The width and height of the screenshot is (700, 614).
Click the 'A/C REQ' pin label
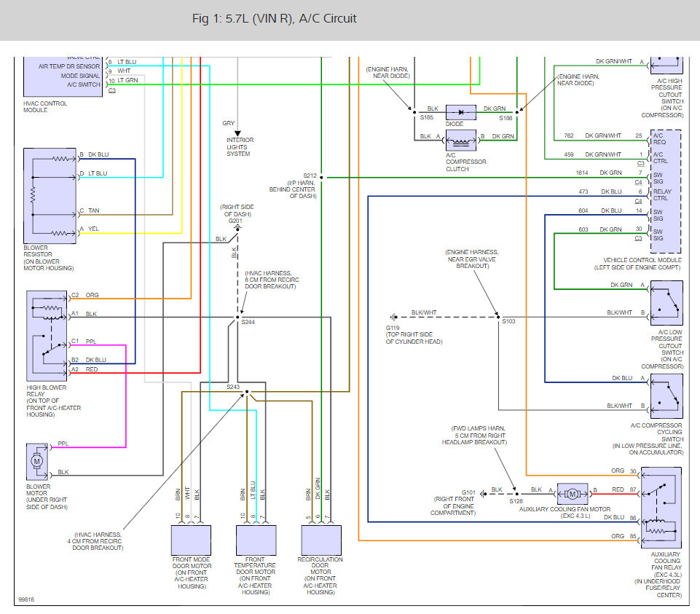pos(659,138)
